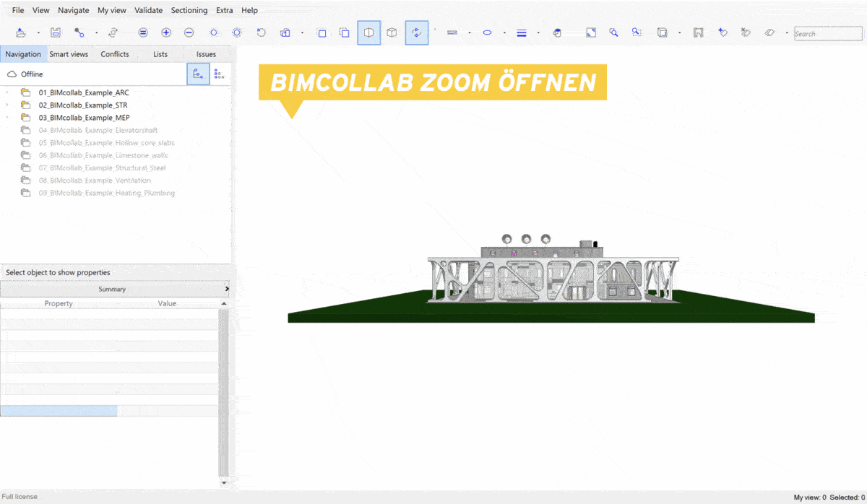Viewport: 867px width, 504px height.
Task: Open the Sectioning menu
Action: click(x=189, y=10)
